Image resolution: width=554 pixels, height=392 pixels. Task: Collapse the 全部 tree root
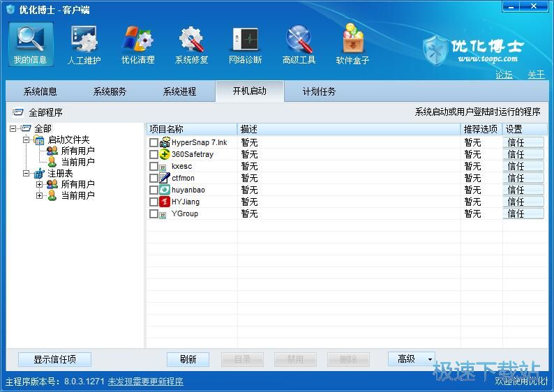click(13, 128)
